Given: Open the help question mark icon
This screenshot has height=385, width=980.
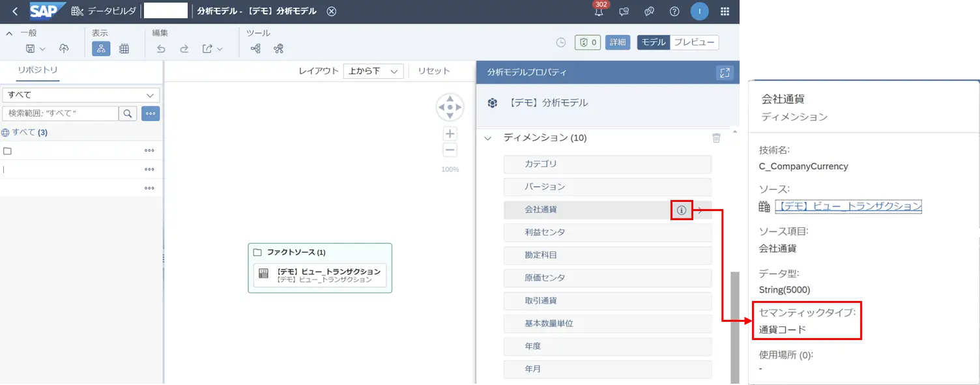Looking at the screenshot, I should click(674, 11).
